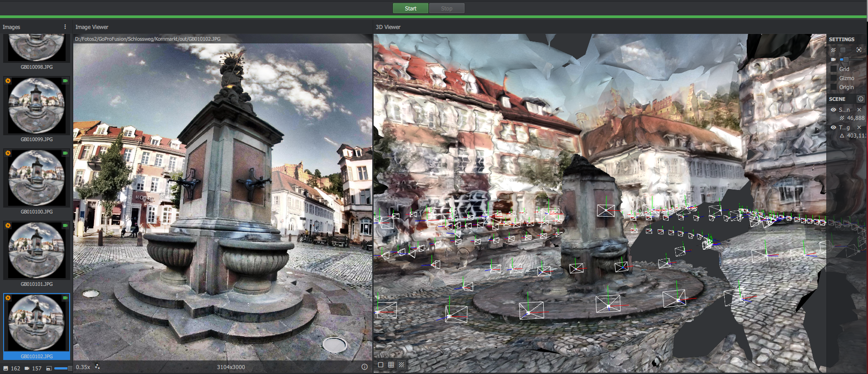The image size is (868, 374).
Task: Click the 46,888 point count text
Action: point(856,118)
